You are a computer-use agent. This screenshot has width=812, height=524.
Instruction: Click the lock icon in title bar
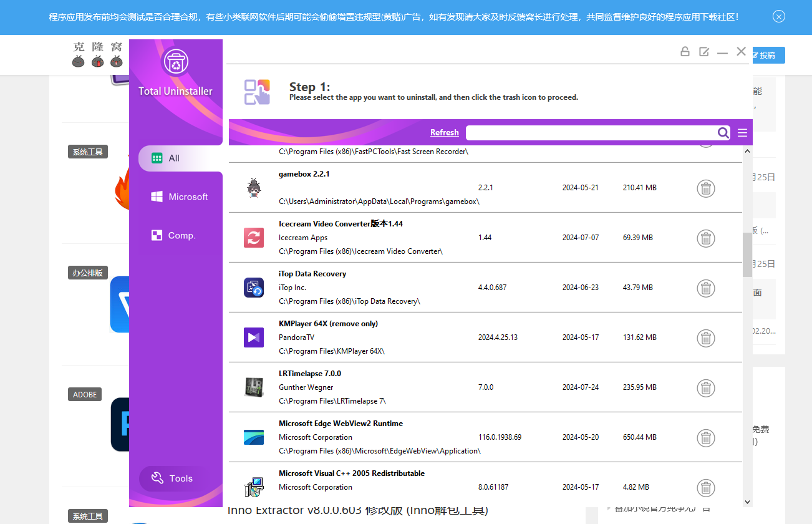pyautogui.click(x=685, y=52)
